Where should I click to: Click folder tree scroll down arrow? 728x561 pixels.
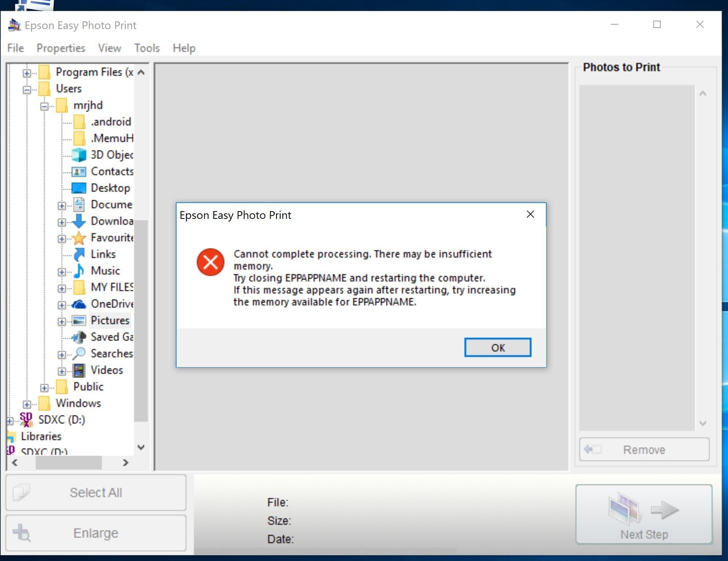(x=141, y=447)
